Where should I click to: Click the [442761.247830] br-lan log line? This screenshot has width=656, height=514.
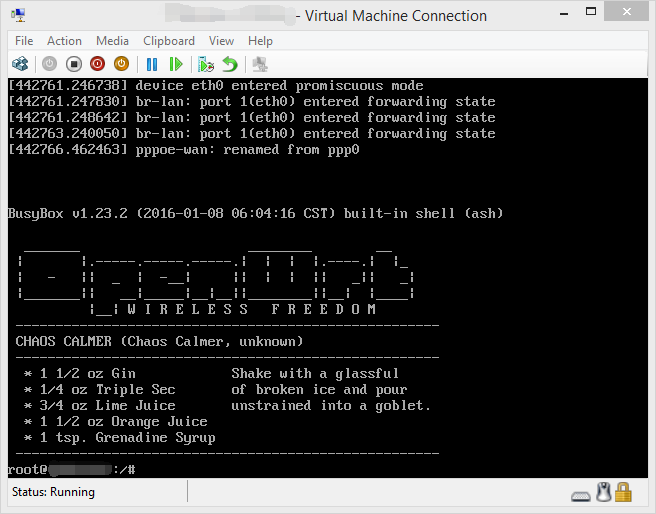(x=251, y=102)
